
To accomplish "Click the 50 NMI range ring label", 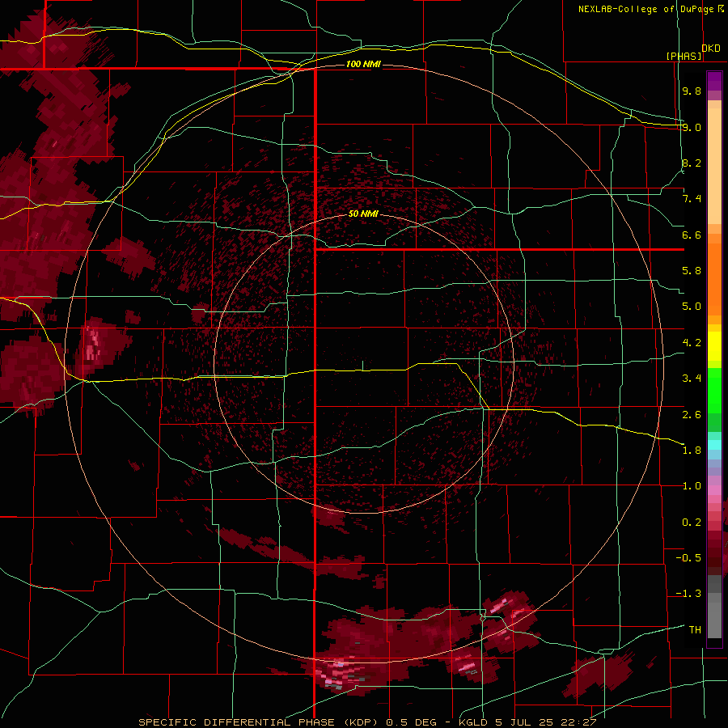I will 363,214.
